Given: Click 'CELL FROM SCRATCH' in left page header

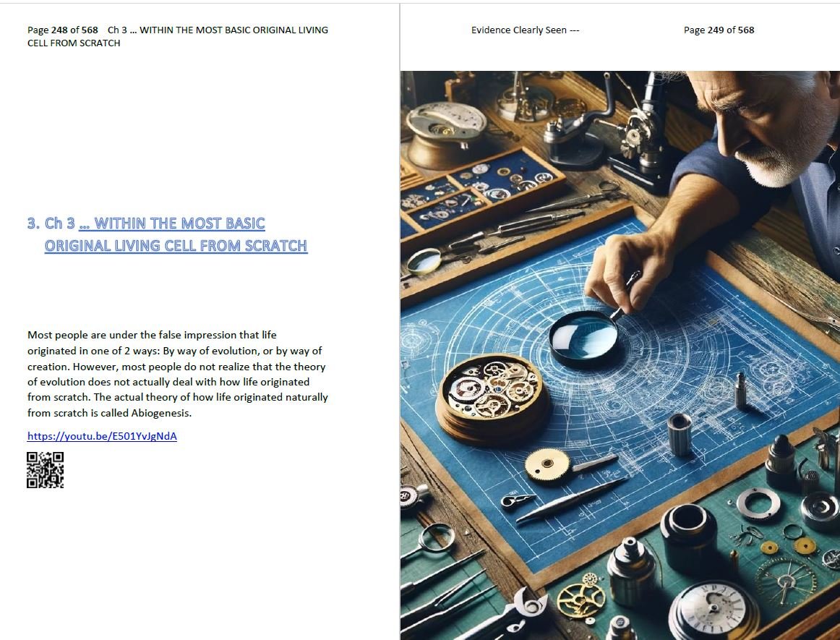Looking at the screenshot, I should point(74,43).
